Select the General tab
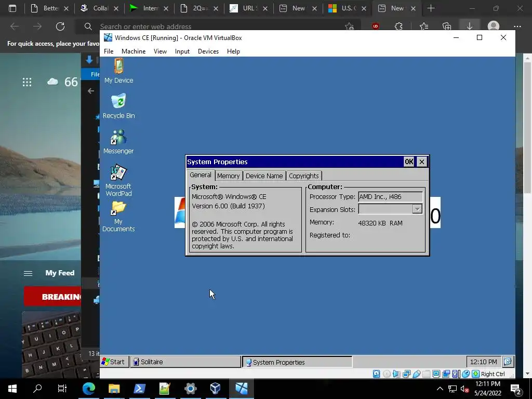The width and height of the screenshot is (532, 399). click(200, 175)
